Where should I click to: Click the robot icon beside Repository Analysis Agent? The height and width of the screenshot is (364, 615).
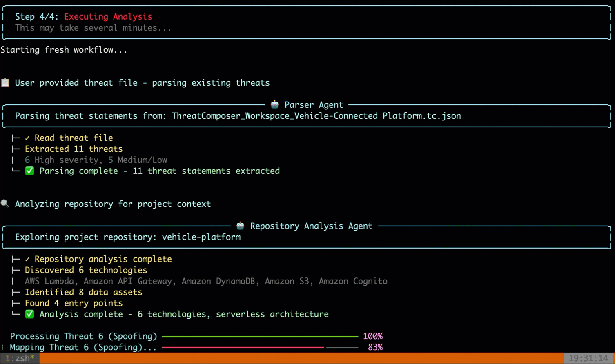pyautogui.click(x=241, y=226)
